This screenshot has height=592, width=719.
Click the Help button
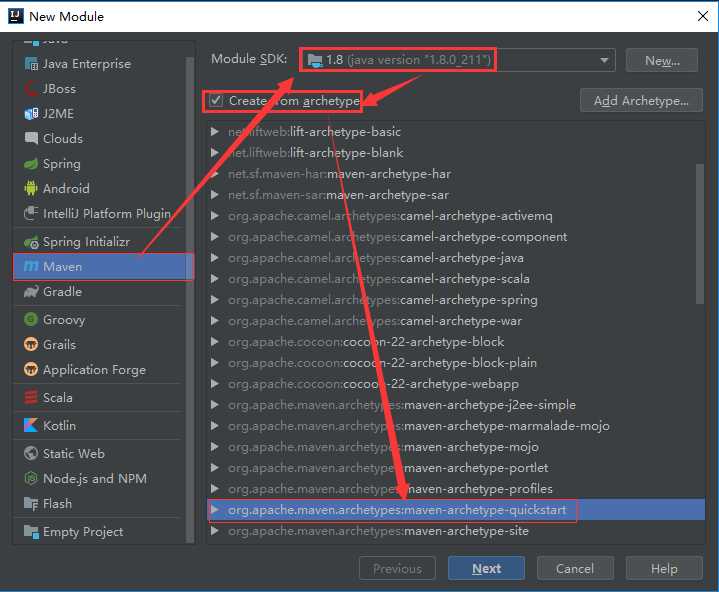coord(664,569)
